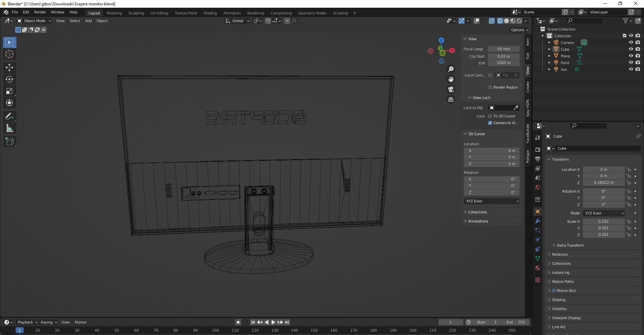This screenshot has width=644, height=335.
Task: Click the Focal Length 50 mm field
Action: [x=503, y=49]
